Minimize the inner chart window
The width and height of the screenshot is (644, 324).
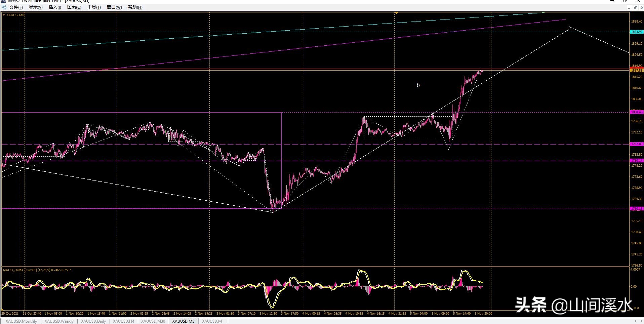[629, 7]
